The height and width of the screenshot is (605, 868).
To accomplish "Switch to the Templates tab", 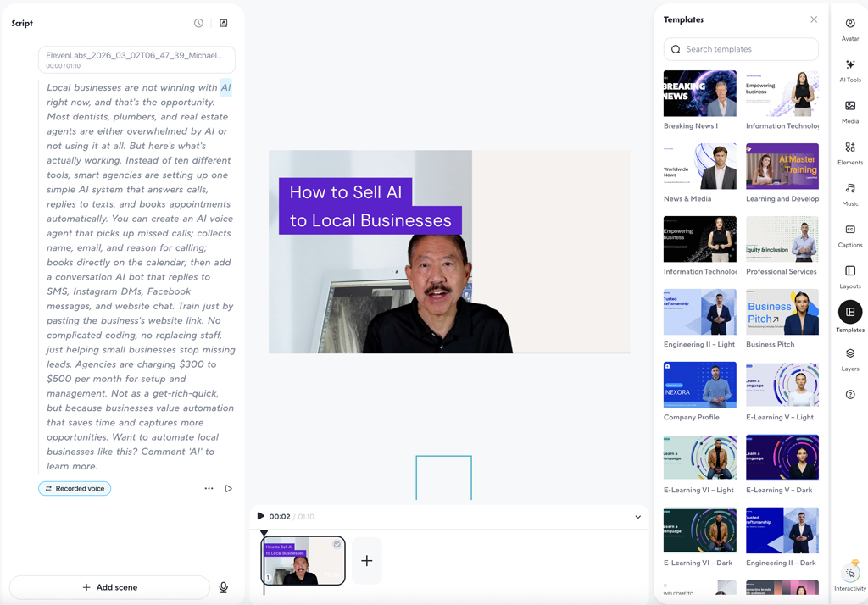I will point(849,318).
